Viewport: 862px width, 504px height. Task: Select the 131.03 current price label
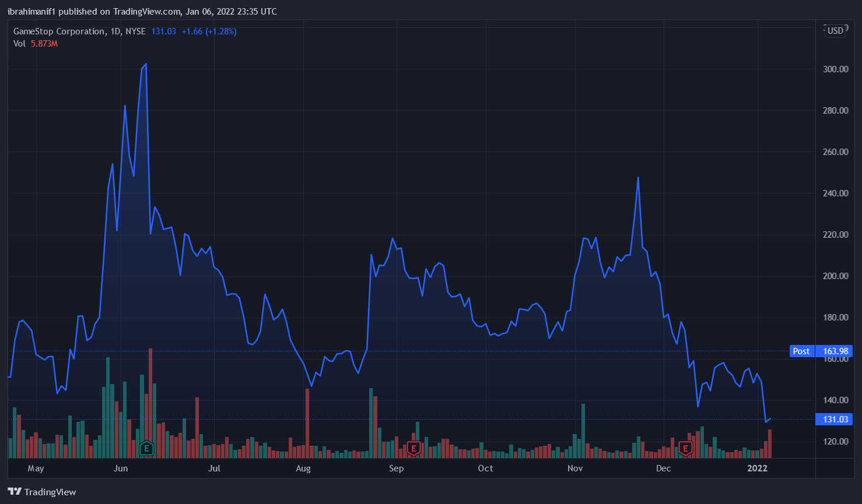[835, 420]
